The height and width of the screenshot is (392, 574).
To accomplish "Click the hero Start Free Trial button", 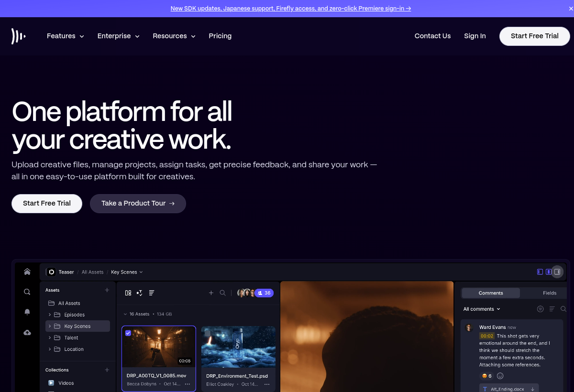I will (47, 203).
